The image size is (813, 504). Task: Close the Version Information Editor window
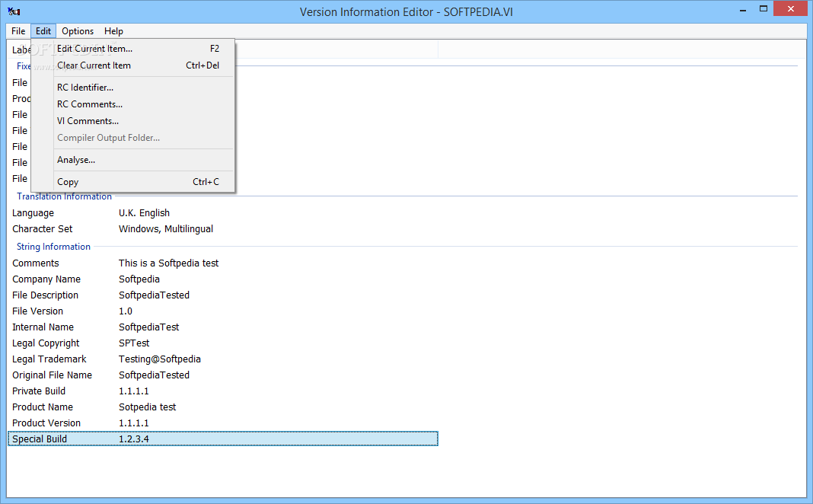pos(791,9)
